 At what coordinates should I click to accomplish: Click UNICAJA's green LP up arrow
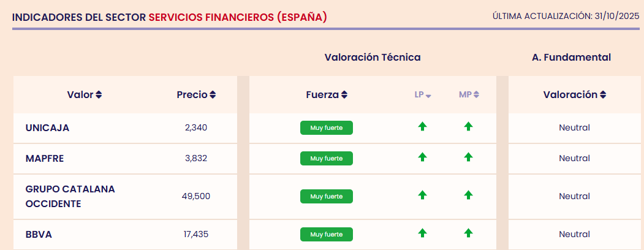coord(422,127)
